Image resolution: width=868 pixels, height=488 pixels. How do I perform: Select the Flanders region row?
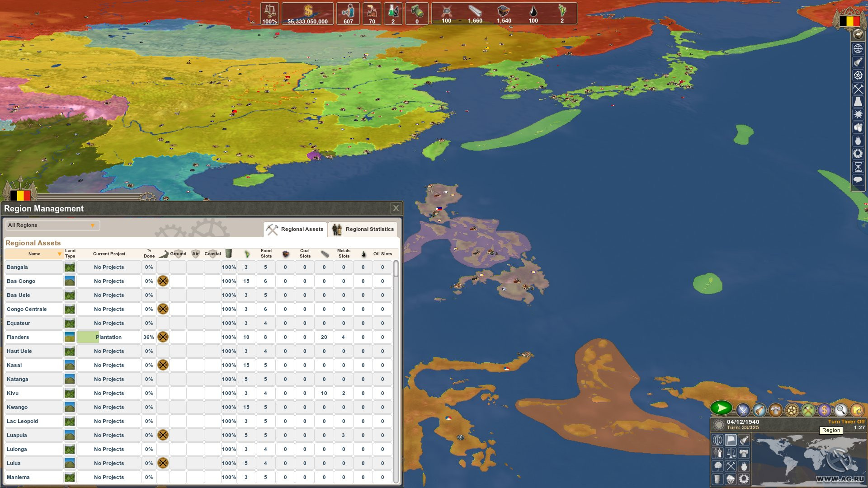tap(198, 337)
